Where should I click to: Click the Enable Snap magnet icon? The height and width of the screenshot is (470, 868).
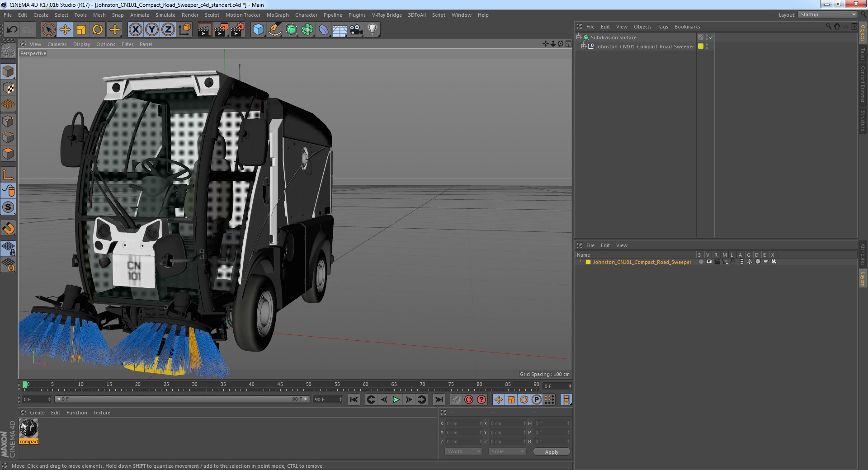(x=9, y=228)
